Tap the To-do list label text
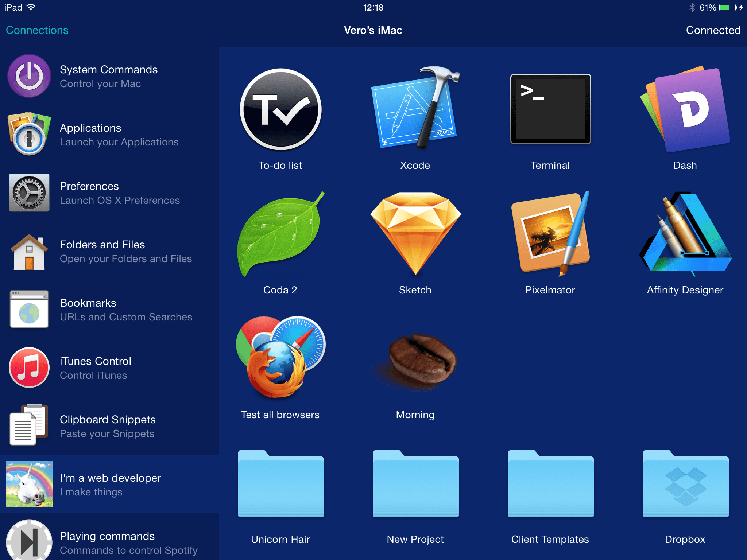The width and height of the screenshot is (747, 560). pos(280,166)
